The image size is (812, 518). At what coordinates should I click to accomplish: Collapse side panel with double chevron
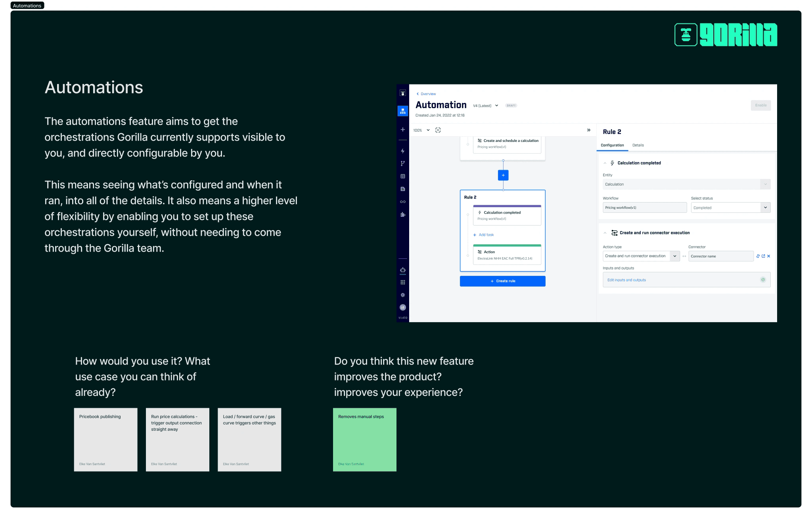pyautogui.click(x=588, y=130)
